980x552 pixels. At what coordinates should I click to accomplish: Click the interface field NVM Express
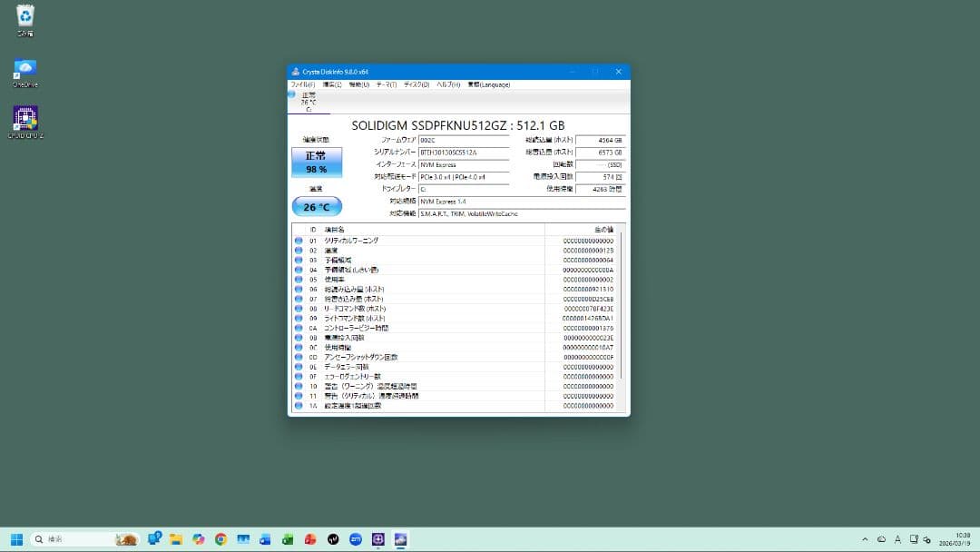[464, 164]
